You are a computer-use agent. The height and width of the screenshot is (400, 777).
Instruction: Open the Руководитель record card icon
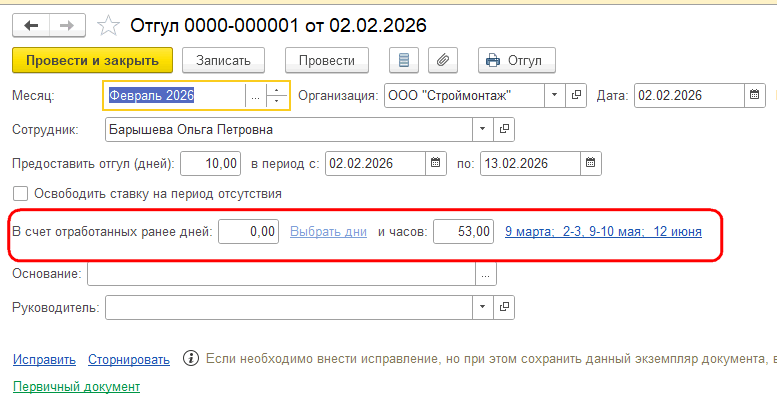[504, 307]
